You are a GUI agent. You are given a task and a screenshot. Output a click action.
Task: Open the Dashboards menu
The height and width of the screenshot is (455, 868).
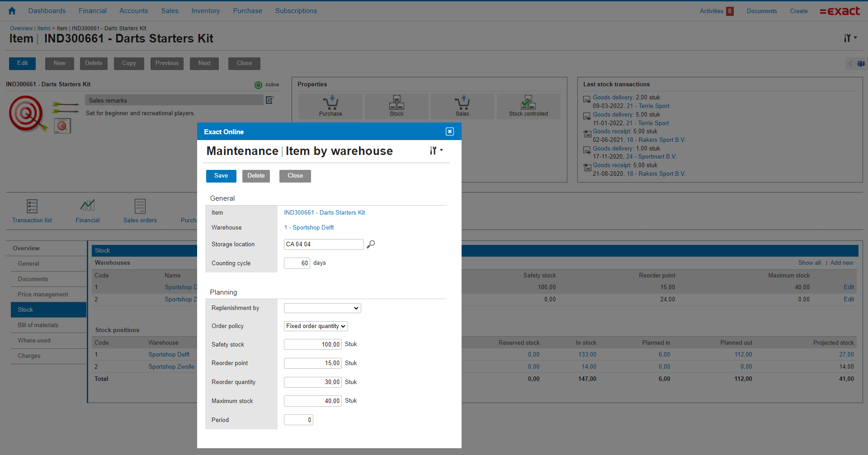[47, 11]
